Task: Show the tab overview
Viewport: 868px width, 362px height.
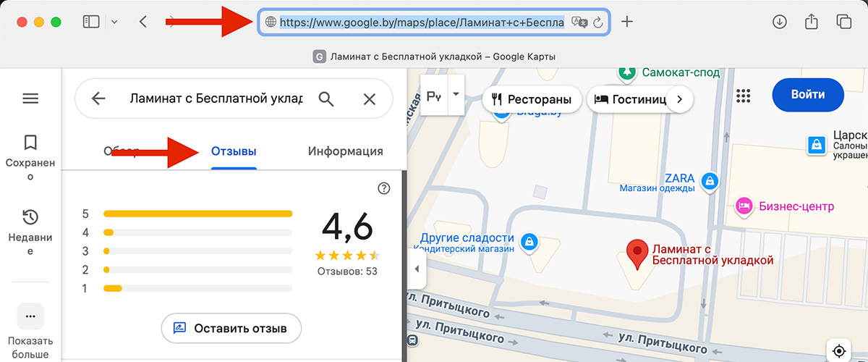Action: click(843, 22)
